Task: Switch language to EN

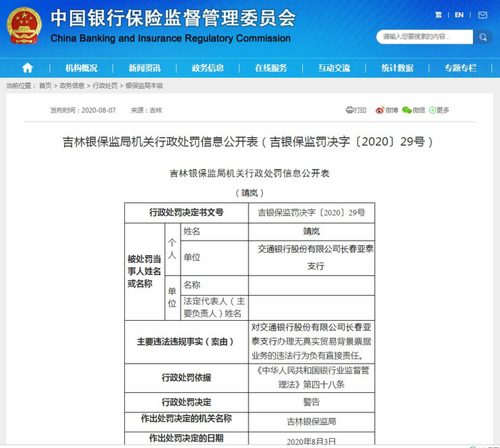Action: (x=459, y=15)
